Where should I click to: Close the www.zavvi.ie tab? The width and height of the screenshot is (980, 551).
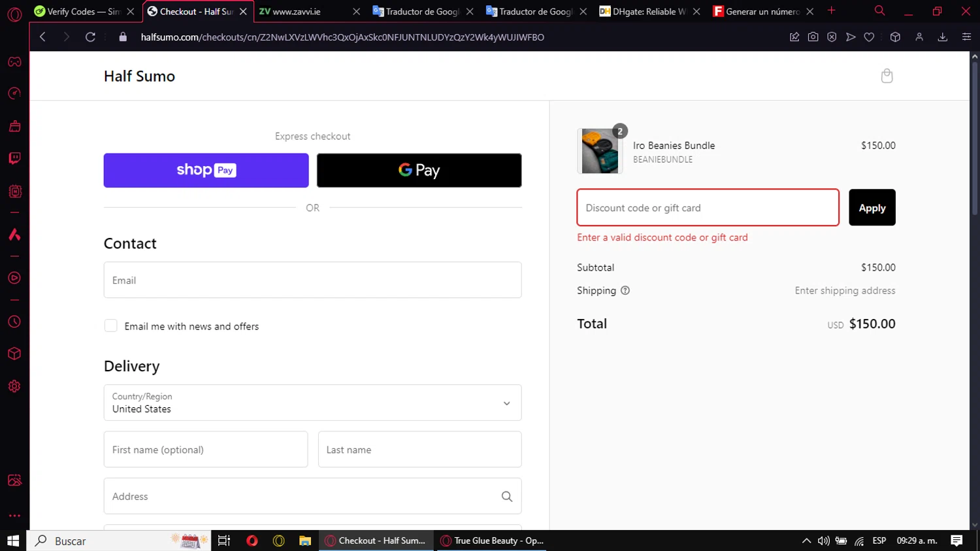click(356, 12)
